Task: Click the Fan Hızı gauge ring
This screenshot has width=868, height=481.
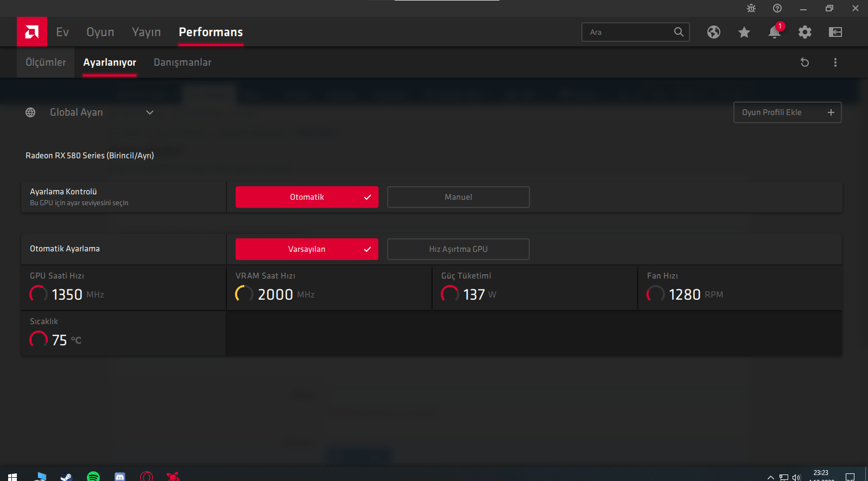Action: [655, 294]
